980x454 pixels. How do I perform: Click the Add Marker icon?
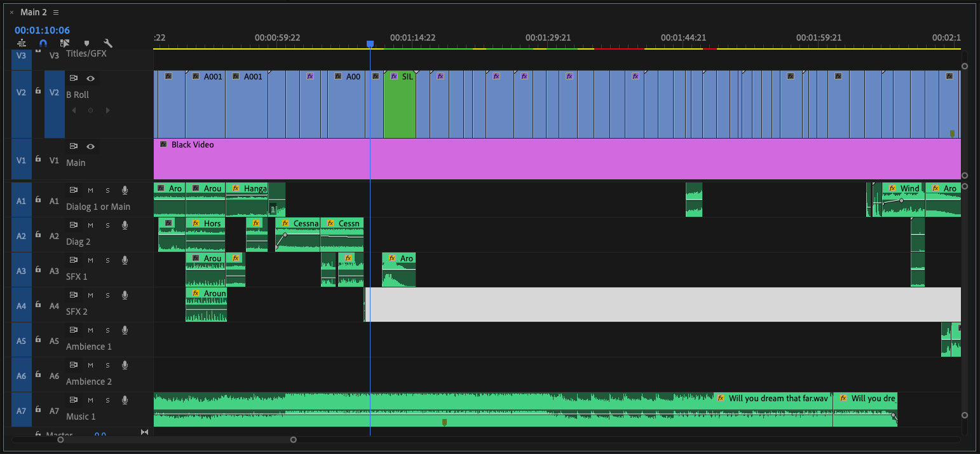[87, 43]
